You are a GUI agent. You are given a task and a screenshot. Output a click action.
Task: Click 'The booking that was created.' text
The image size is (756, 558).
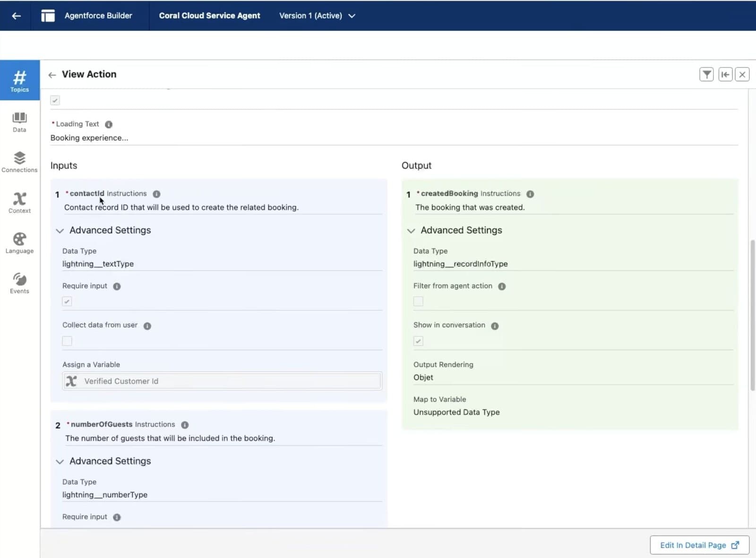click(470, 207)
